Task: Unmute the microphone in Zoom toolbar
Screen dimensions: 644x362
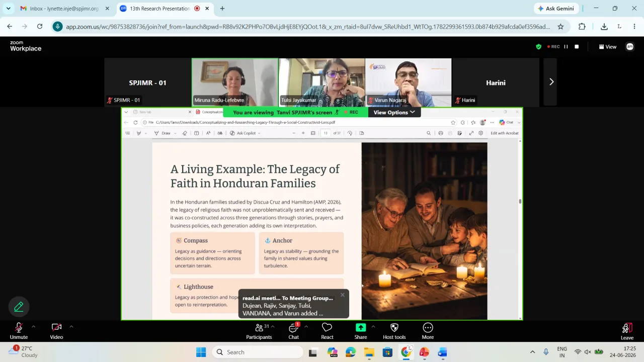Action: tap(19, 331)
